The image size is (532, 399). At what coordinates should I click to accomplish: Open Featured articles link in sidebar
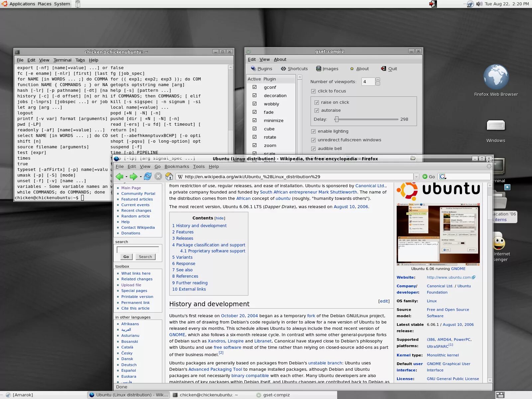pyautogui.click(x=137, y=199)
